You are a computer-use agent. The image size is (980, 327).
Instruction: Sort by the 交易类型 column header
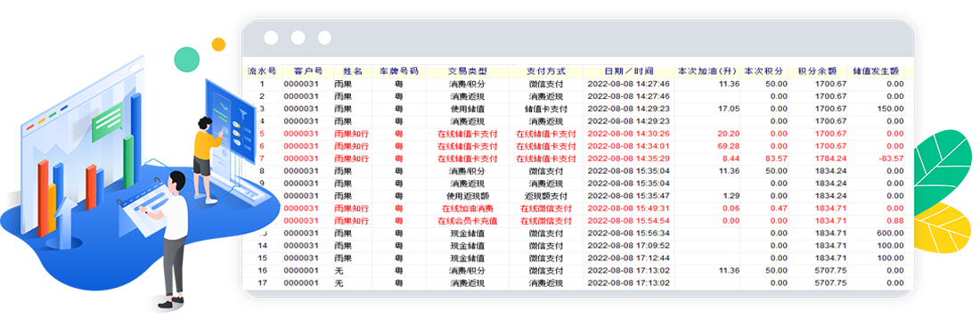468,70
